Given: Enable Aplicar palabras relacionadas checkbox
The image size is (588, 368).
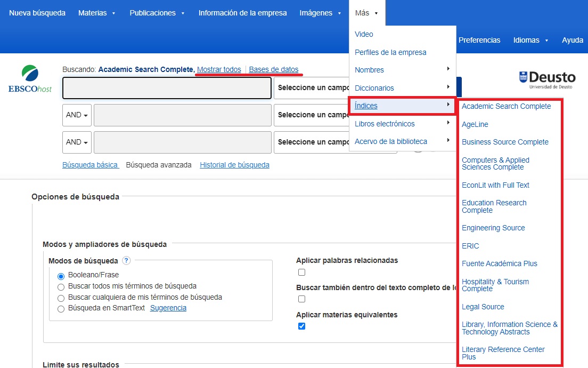Looking at the screenshot, I should [x=301, y=272].
